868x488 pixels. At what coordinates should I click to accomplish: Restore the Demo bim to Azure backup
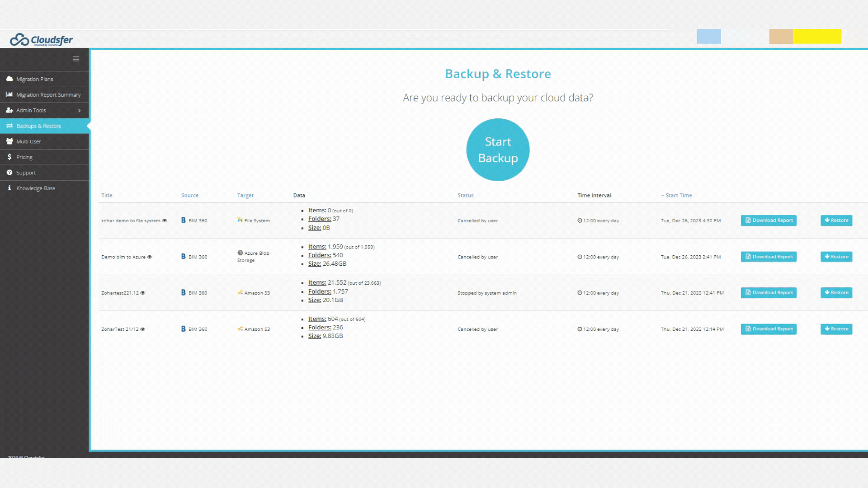click(x=836, y=256)
